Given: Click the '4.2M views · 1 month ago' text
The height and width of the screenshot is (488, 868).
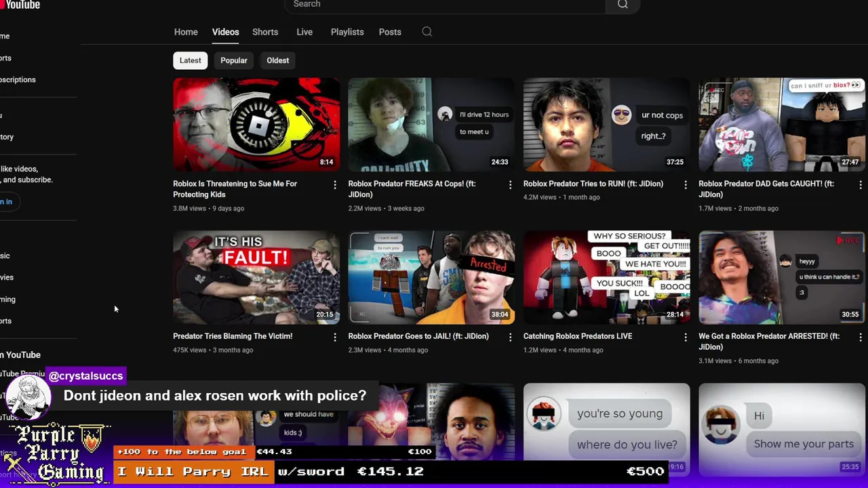Looking at the screenshot, I should [x=561, y=197].
